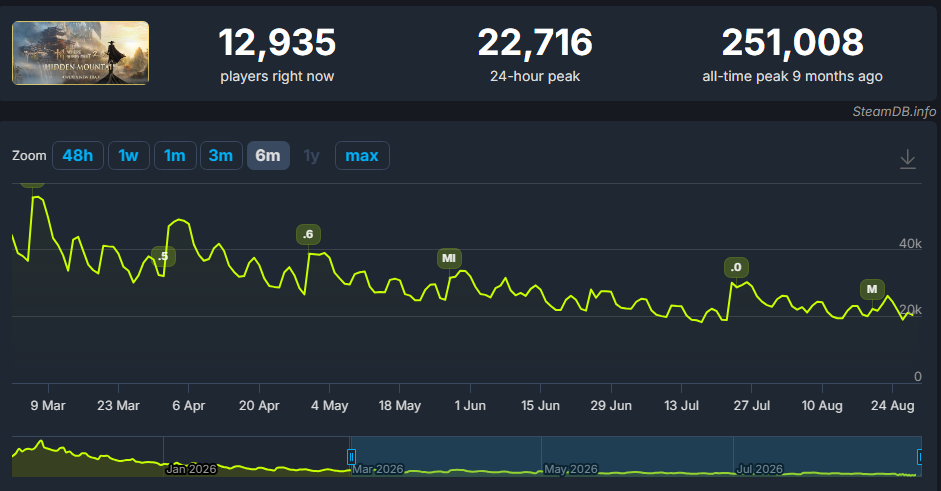Click the 'all-time peak 9 months ago' caption
This screenshot has height=491, width=941.
click(x=792, y=76)
